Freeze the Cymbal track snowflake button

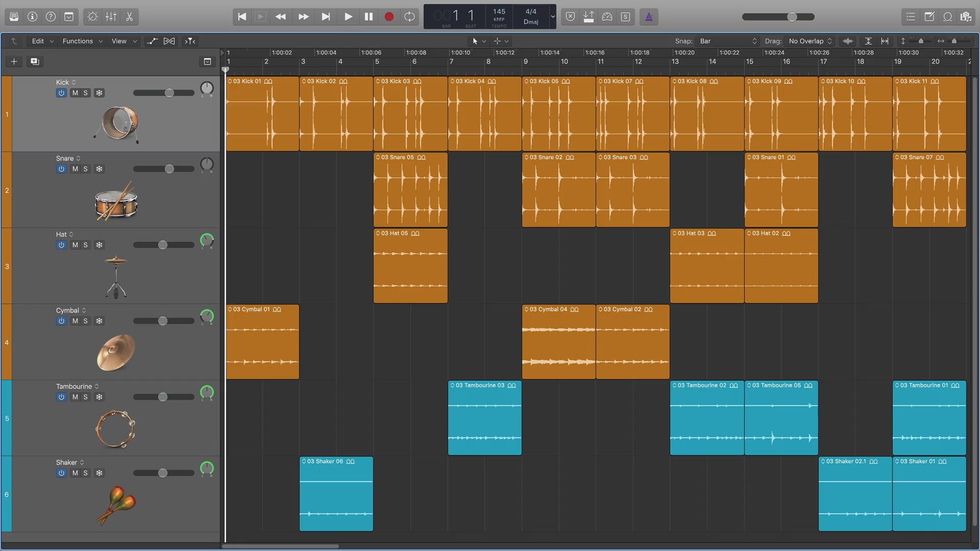(99, 321)
